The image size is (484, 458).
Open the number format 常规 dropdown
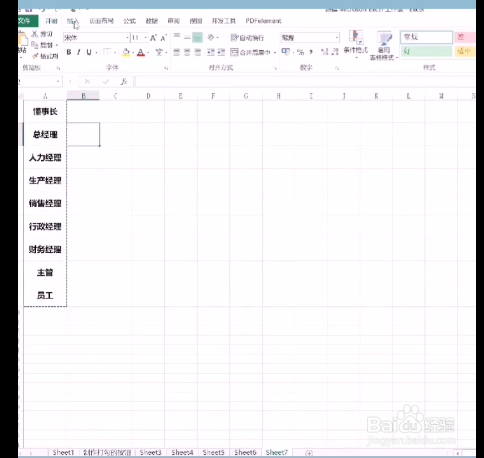tap(337, 38)
